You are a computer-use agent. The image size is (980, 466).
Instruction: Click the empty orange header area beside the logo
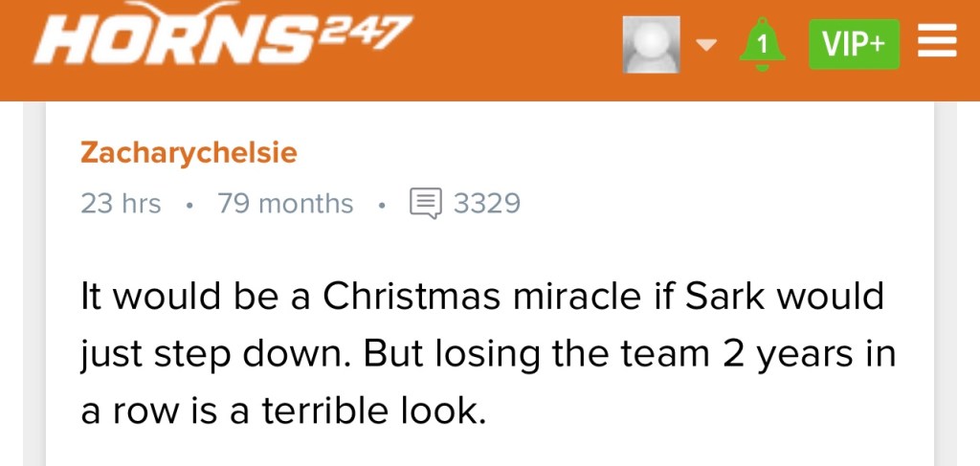pos(517,48)
